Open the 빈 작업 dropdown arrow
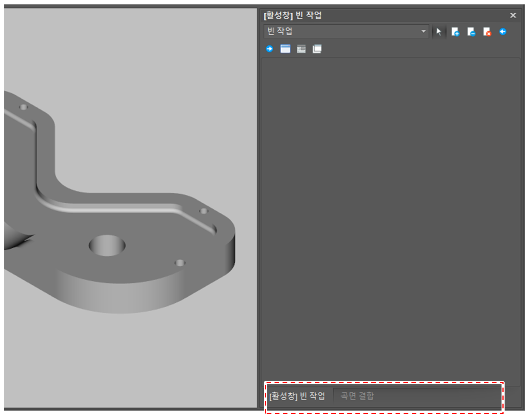The width and height of the screenshot is (532, 416). click(423, 31)
